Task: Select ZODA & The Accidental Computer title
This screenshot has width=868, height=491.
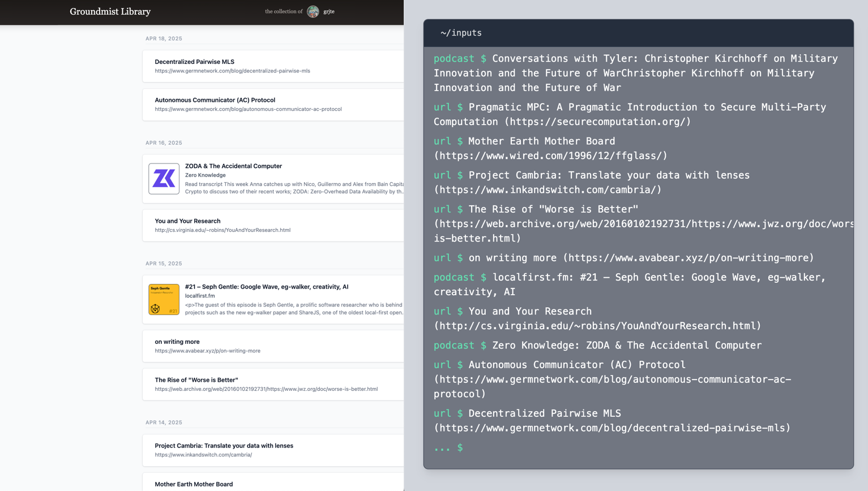Action: 233,166
